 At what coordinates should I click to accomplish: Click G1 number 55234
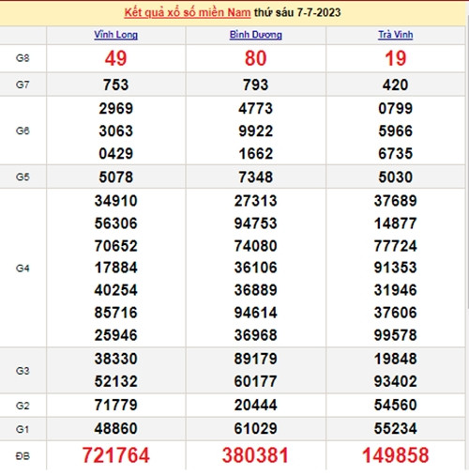pos(396,428)
